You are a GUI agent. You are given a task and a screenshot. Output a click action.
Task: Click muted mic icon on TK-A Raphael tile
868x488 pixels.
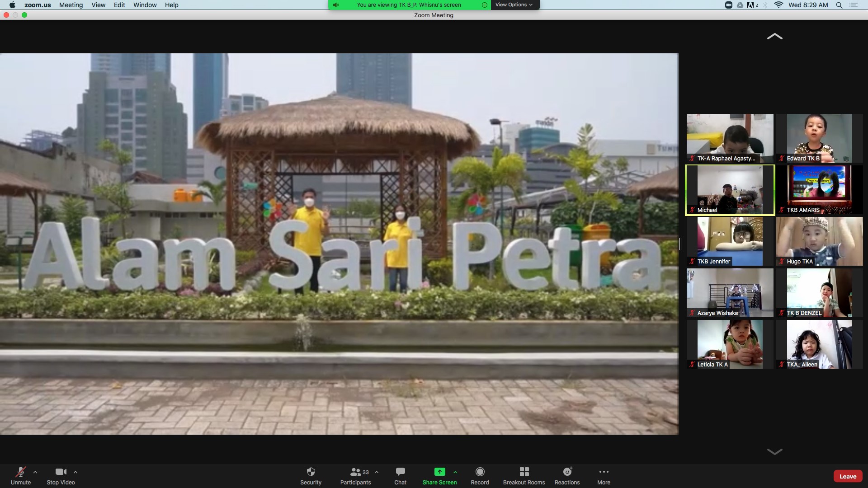[692, 159]
